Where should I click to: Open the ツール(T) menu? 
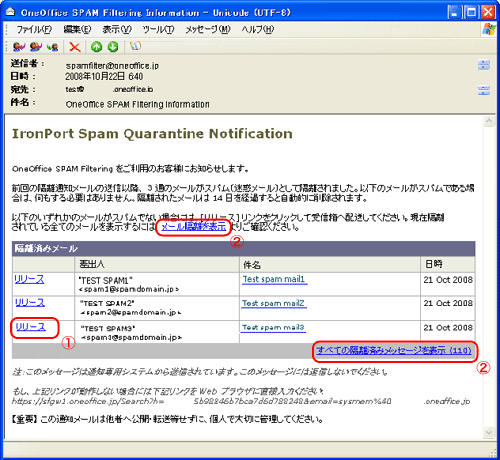[x=158, y=30]
